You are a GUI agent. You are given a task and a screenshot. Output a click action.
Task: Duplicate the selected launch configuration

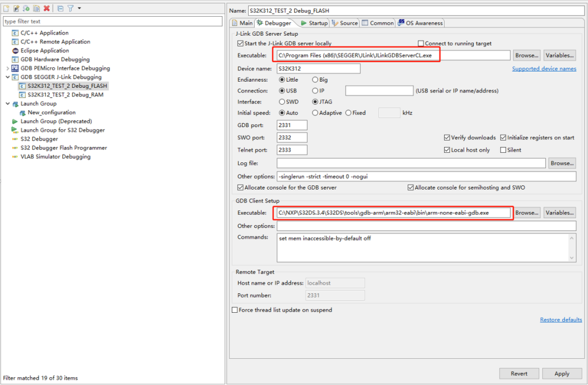pyautogui.click(x=36, y=8)
